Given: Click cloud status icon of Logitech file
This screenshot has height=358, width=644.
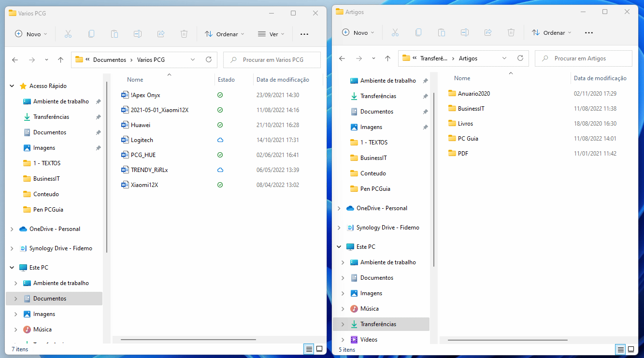Looking at the screenshot, I should pos(220,140).
